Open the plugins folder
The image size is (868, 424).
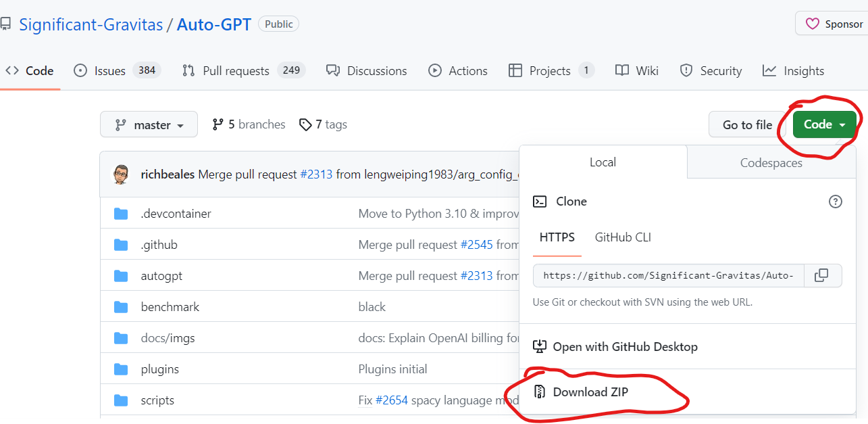click(159, 369)
